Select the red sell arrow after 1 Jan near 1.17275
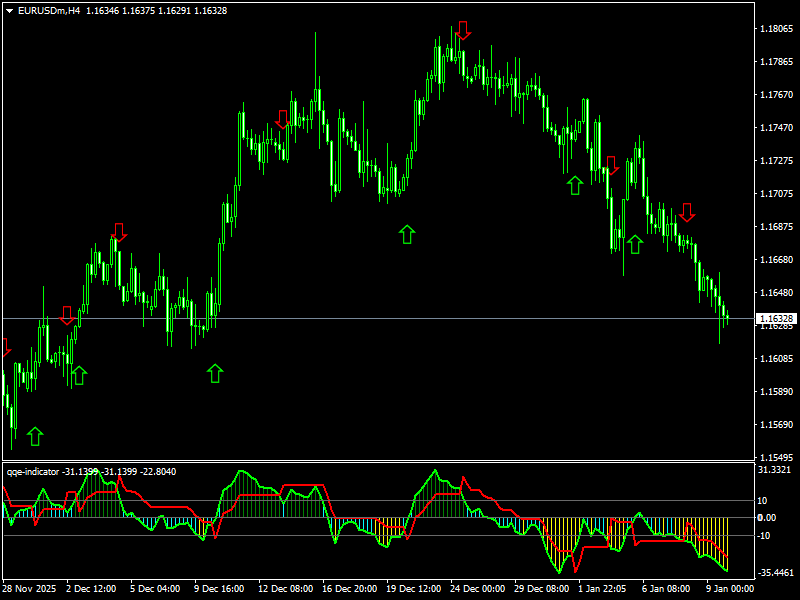Viewport: 800px width, 600px height. [611, 166]
